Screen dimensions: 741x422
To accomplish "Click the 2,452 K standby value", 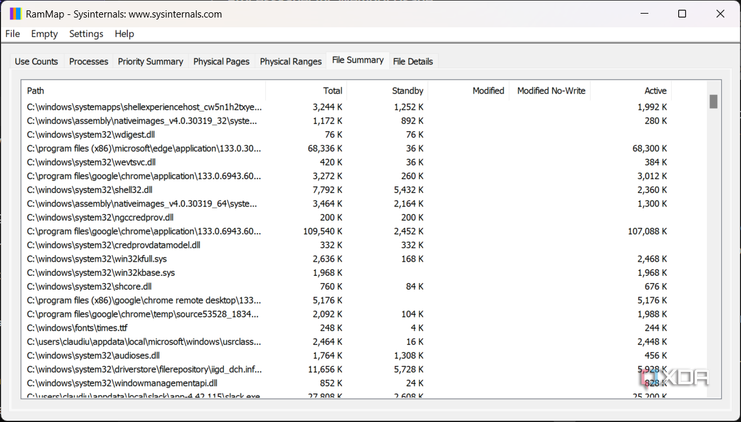I will click(x=409, y=232).
